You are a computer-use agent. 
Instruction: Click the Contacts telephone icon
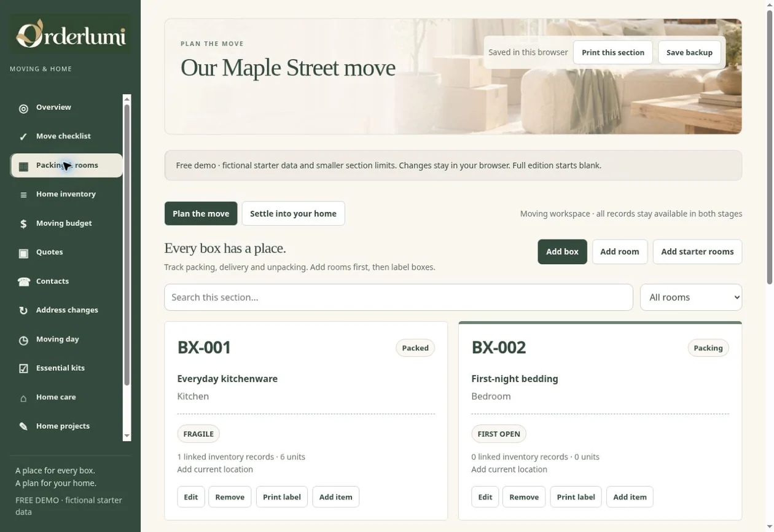23,282
